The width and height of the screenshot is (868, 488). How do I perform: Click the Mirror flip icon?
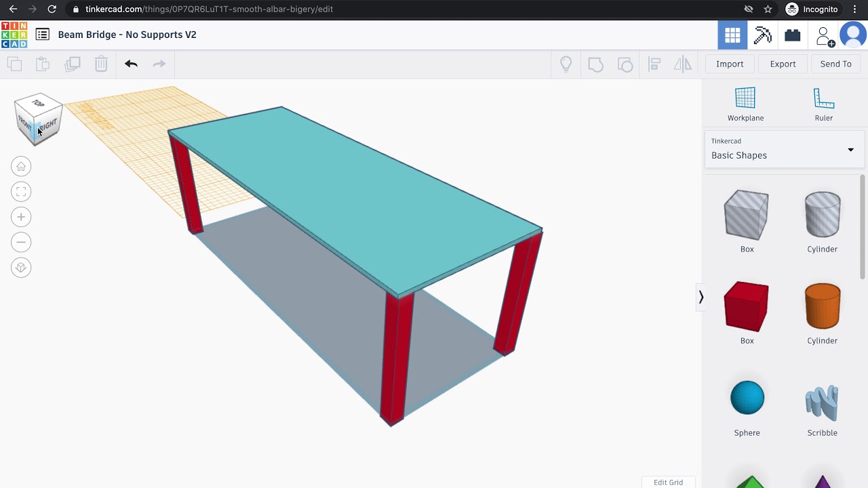point(683,64)
